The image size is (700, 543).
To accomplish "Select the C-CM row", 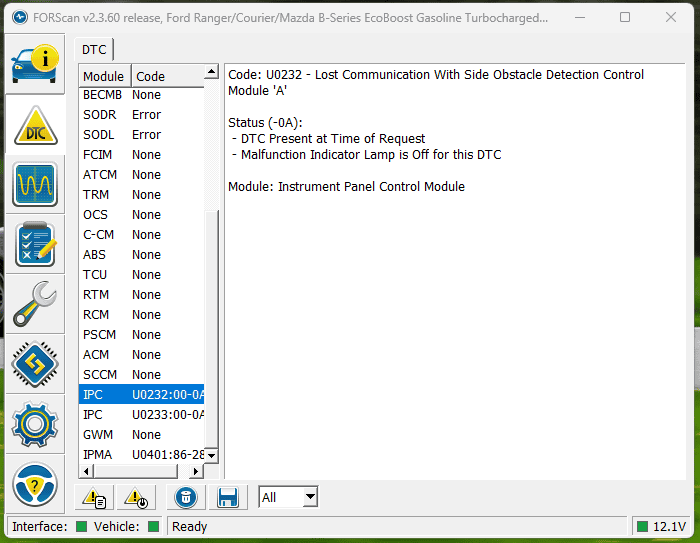I will click(x=142, y=235).
